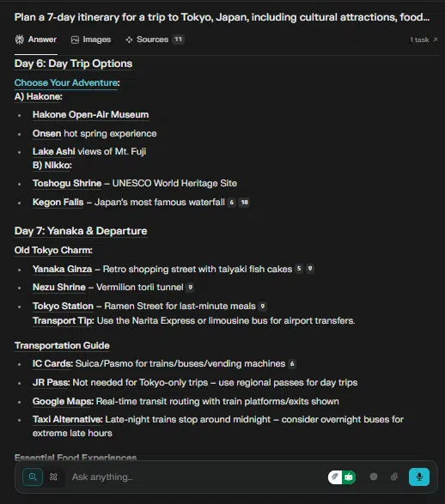Screen dimensions: 445x504
Task: Click the microphone voice input button
Action: click(x=419, y=477)
